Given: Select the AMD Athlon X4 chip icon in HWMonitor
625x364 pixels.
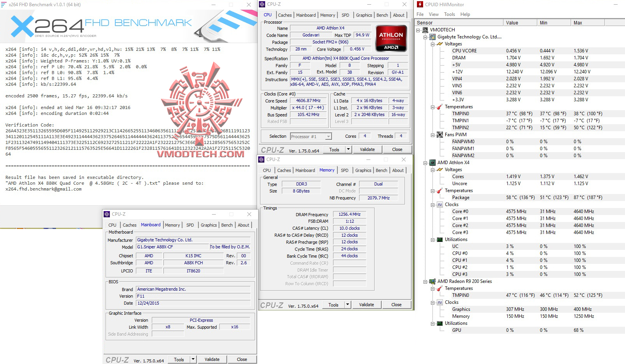Looking at the screenshot, I should pyautogui.click(x=432, y=163).
